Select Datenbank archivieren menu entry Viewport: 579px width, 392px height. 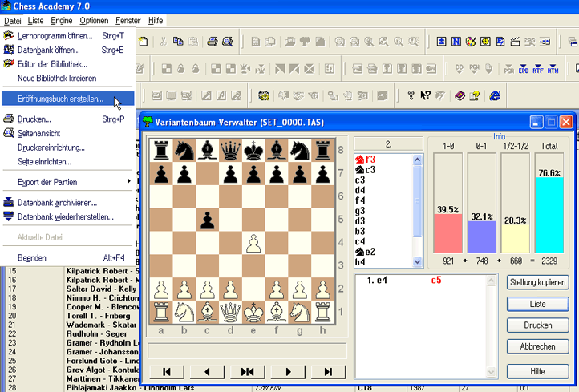[68, 203]
